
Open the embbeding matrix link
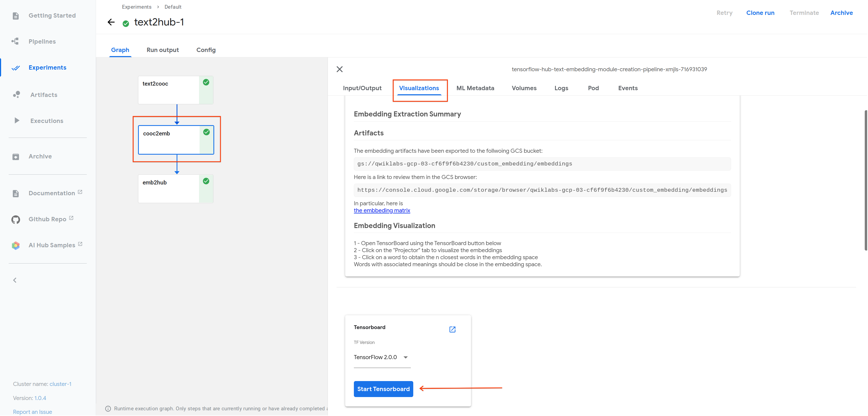point(382,210)
